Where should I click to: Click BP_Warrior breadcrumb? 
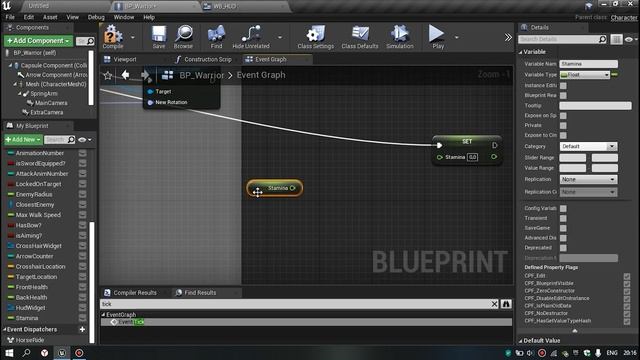(x=202, y=75)
